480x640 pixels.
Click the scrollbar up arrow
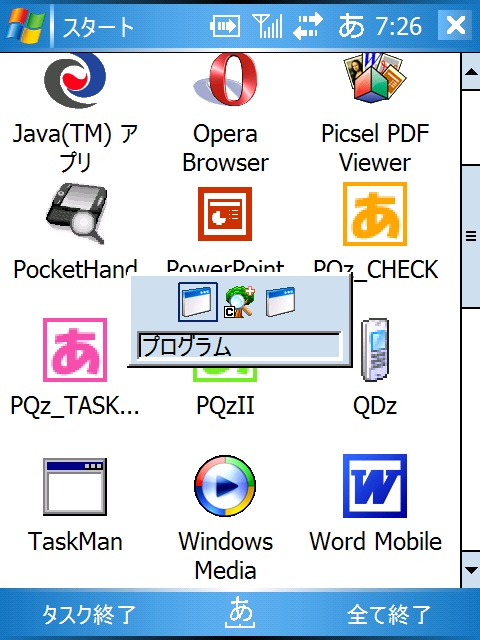pos(471,72)
